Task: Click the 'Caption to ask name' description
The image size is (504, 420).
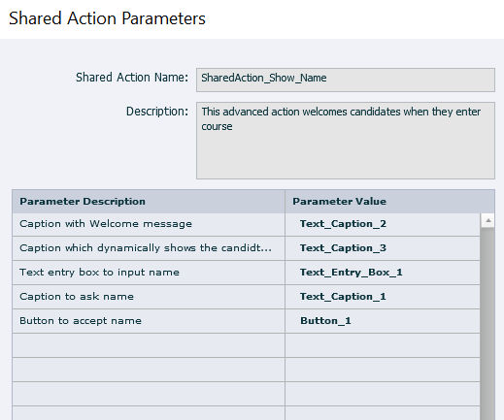Action: pos(77,297)
